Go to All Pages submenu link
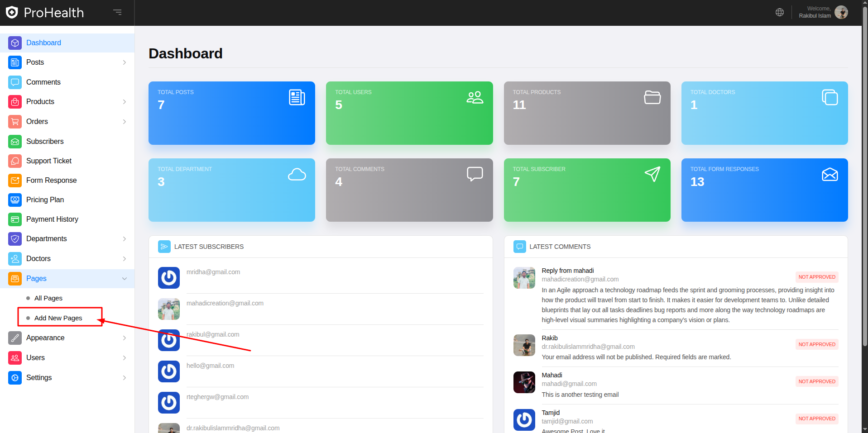The height and width of the screenshot is (433, 868). tap(48, 298)
